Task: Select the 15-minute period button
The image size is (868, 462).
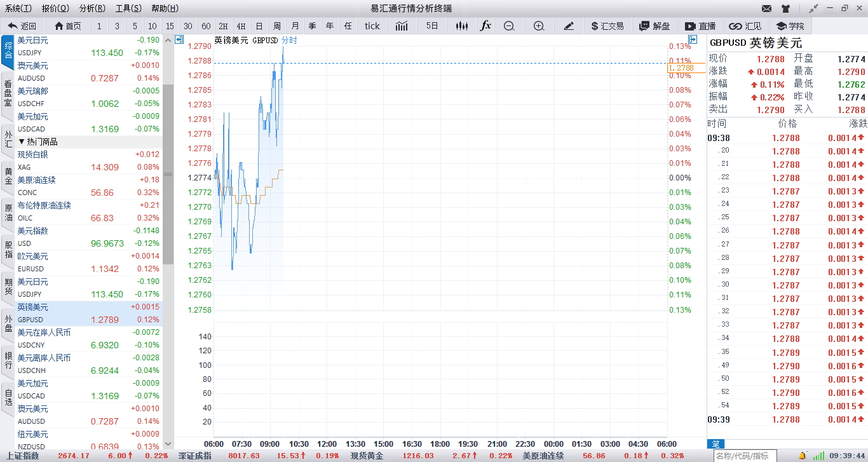Action: (x=170, y=26)
